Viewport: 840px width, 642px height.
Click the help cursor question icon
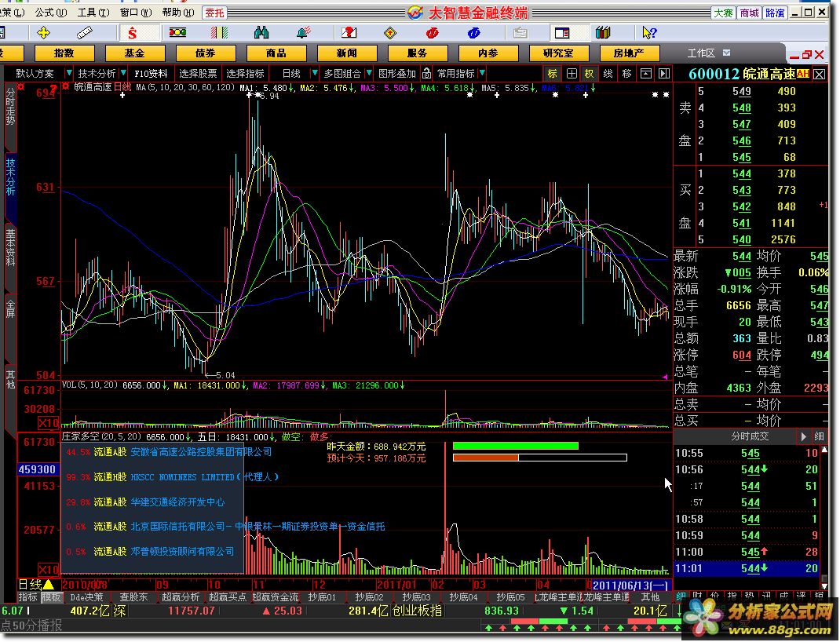tap(648, 33)
